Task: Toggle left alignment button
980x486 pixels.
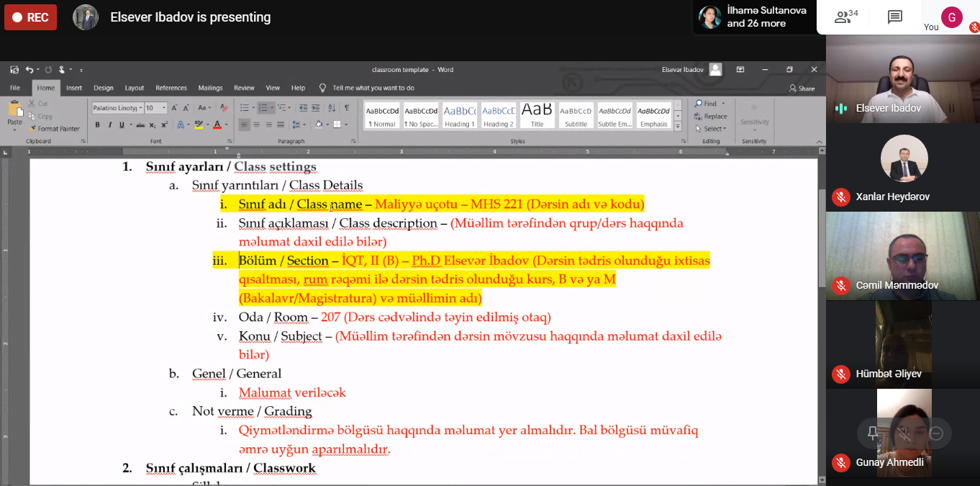Action: 244,125
